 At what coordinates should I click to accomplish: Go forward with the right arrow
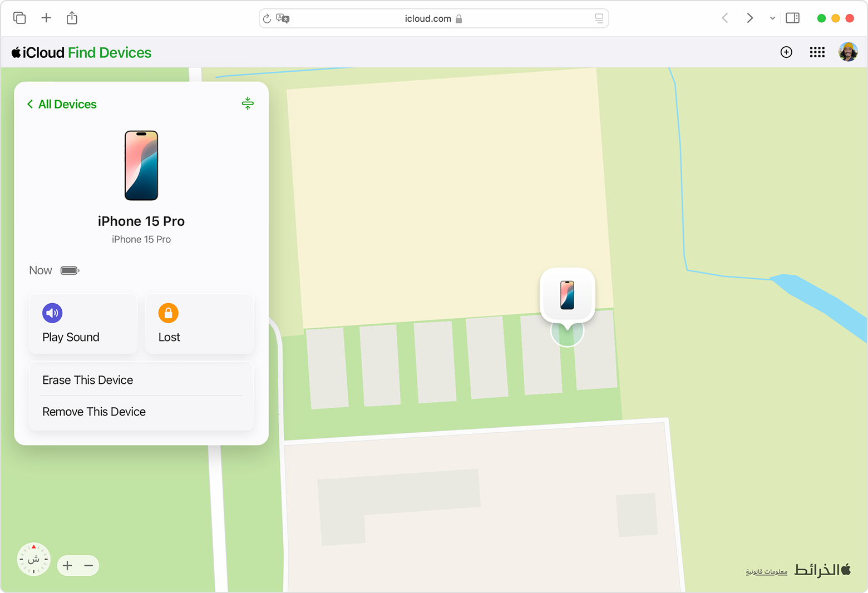coord(749,18)
